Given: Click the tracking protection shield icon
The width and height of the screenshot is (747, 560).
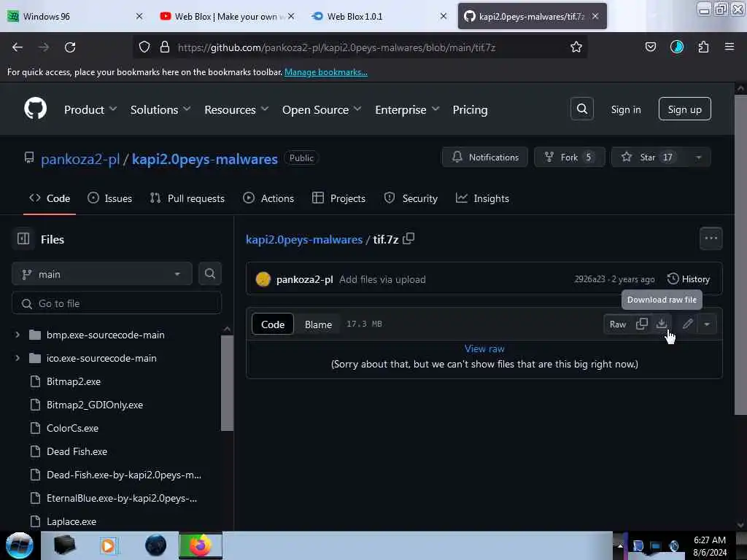Looking at the screenshot, I should 144,47.
